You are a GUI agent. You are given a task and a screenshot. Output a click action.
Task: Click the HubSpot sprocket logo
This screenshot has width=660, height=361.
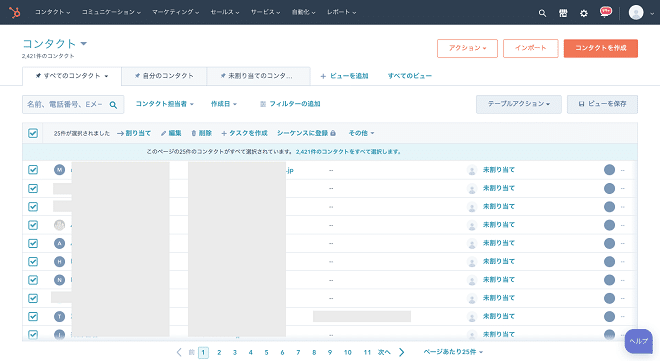click(15, 13)
